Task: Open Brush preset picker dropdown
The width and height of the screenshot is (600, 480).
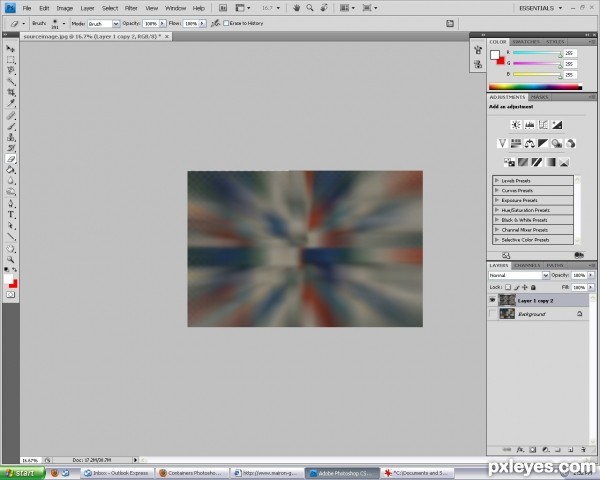Action: (64, 24)
